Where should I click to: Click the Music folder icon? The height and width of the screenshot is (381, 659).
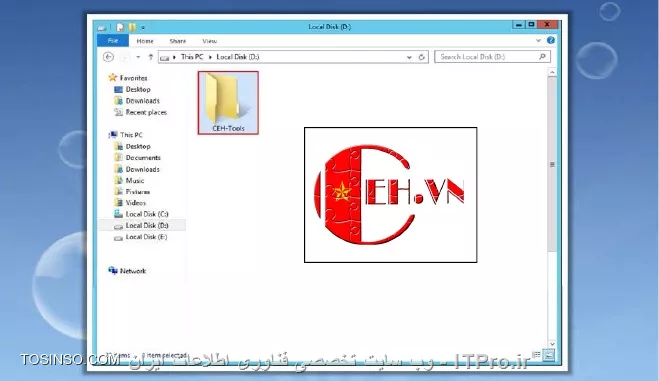pos(119,180)
